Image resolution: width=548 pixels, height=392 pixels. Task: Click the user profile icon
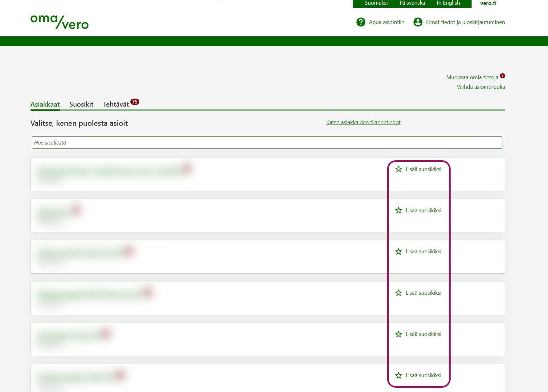(418, 22)
